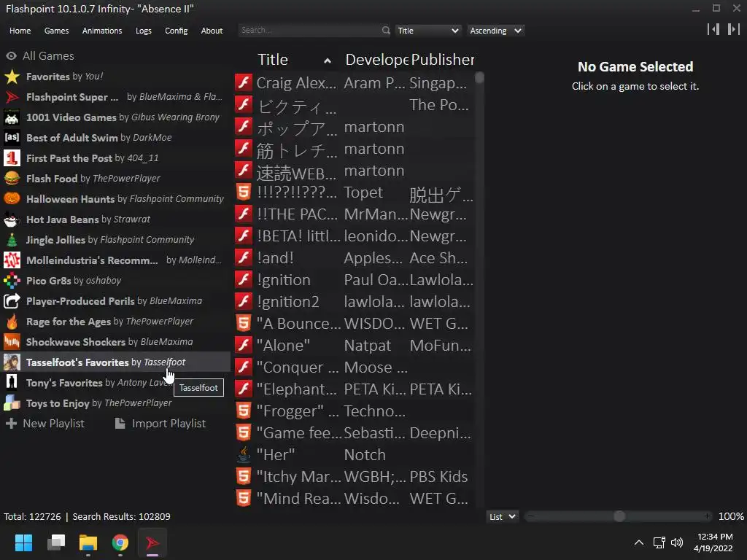Open the Ascending order dropdown
This screenshot has width=747, height=560.
[495, 31]
